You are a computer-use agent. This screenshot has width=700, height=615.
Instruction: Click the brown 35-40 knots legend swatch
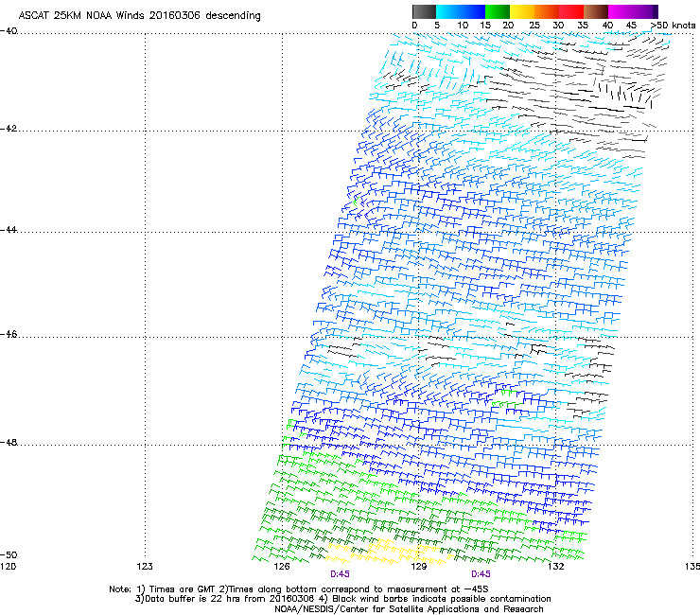(x=596, y=11)
